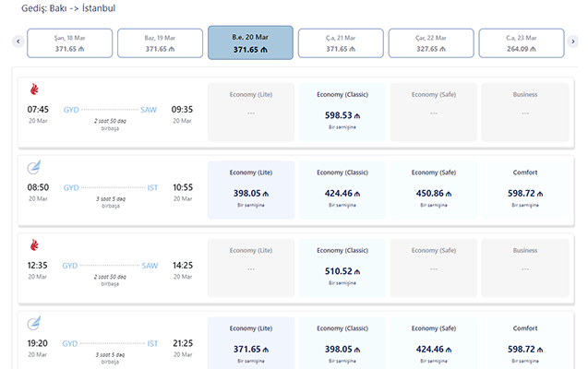Click blue airline logo on 08:50 flight
This screenshot has width=588, height=369.
tap(34, 168)
